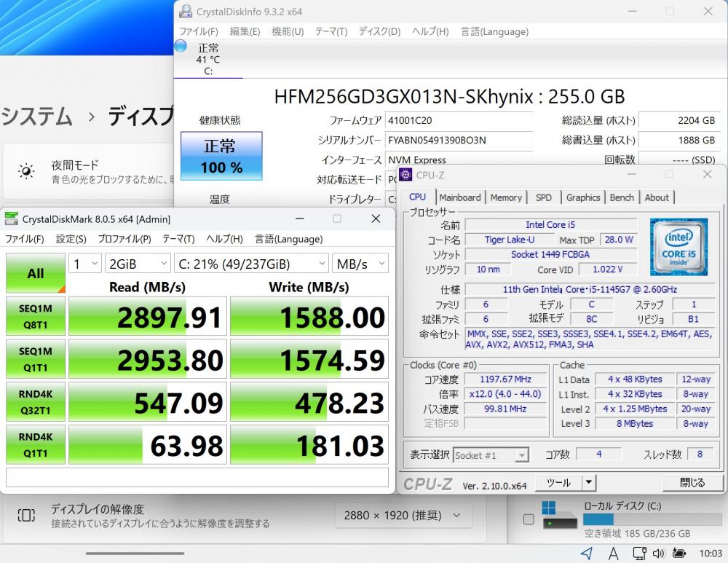Click the empty comment field in CrystalDiskMark
The width and height of the screenshot is (728, 563).
(197, 477)
